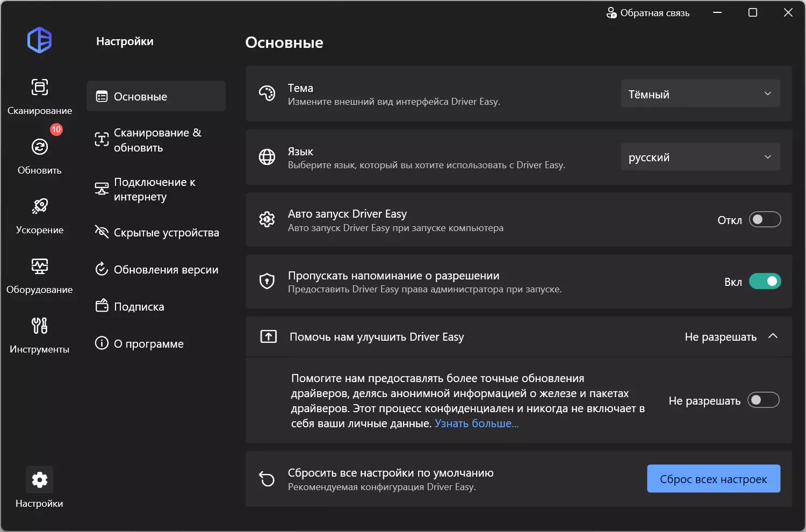Open the Обновить sidebar section icon
The height and width of the screenshot is (532, 806).
(x=40, y=147)
